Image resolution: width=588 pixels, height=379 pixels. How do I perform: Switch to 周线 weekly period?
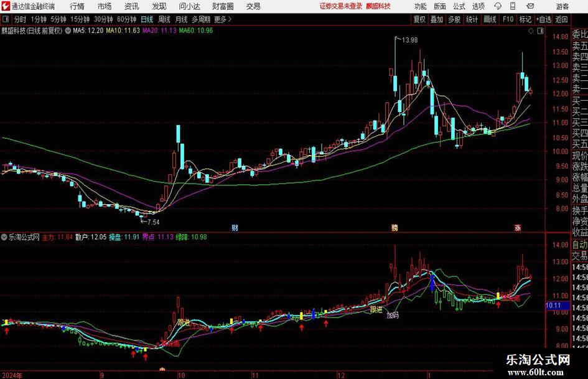(x=164, y=19)
